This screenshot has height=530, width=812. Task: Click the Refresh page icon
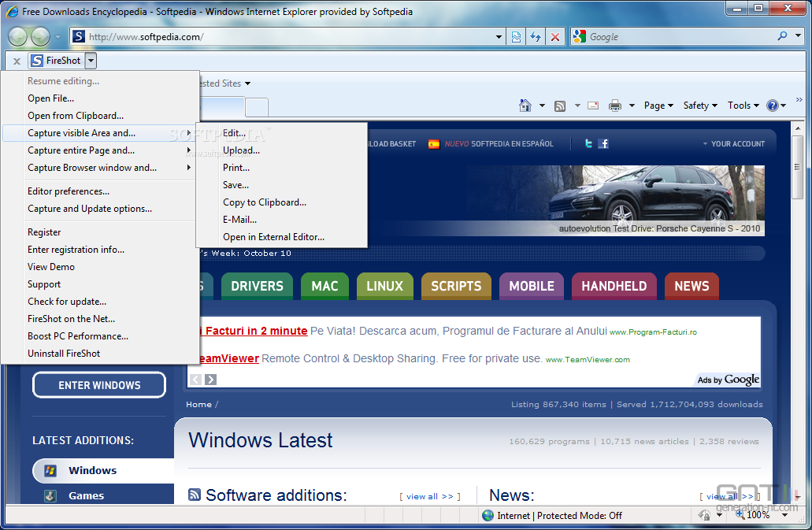[x=536, y=37]
